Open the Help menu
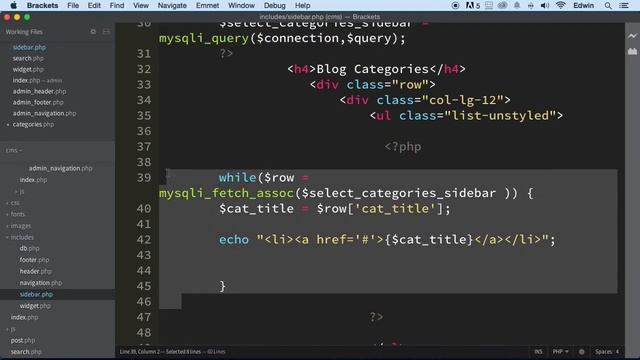The width and height of the screenshot is (640, 360). click(x=302, y=6)
